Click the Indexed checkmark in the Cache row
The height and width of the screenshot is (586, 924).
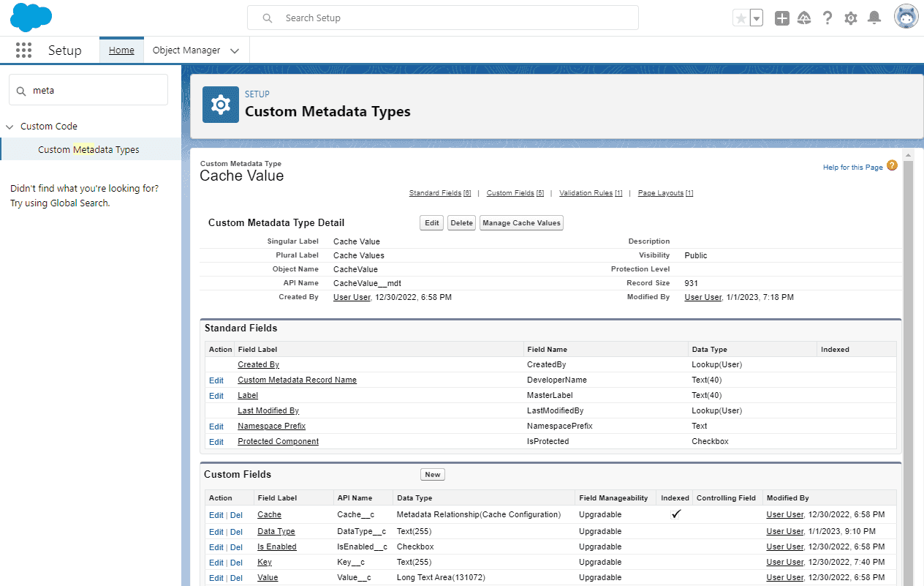[x=675, y=514]
